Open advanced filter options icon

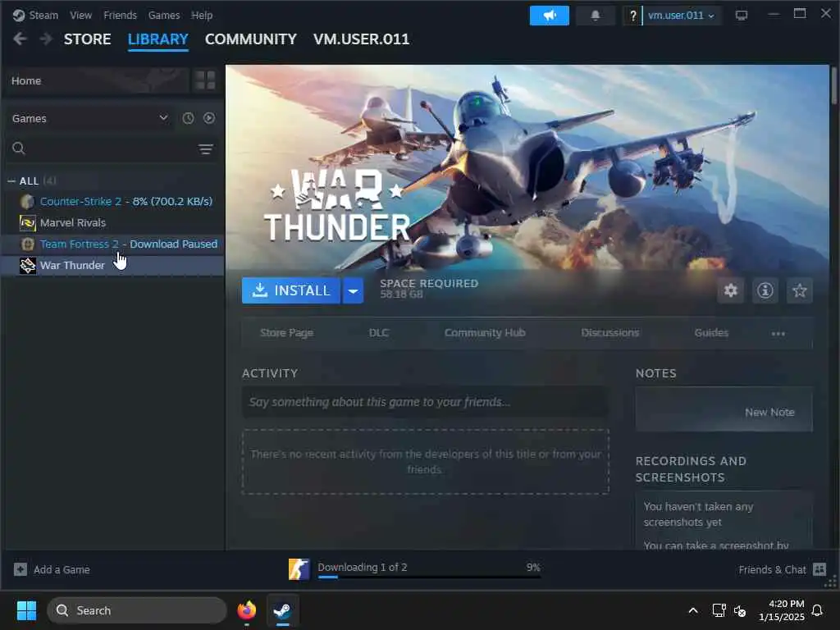coord(206,149)
